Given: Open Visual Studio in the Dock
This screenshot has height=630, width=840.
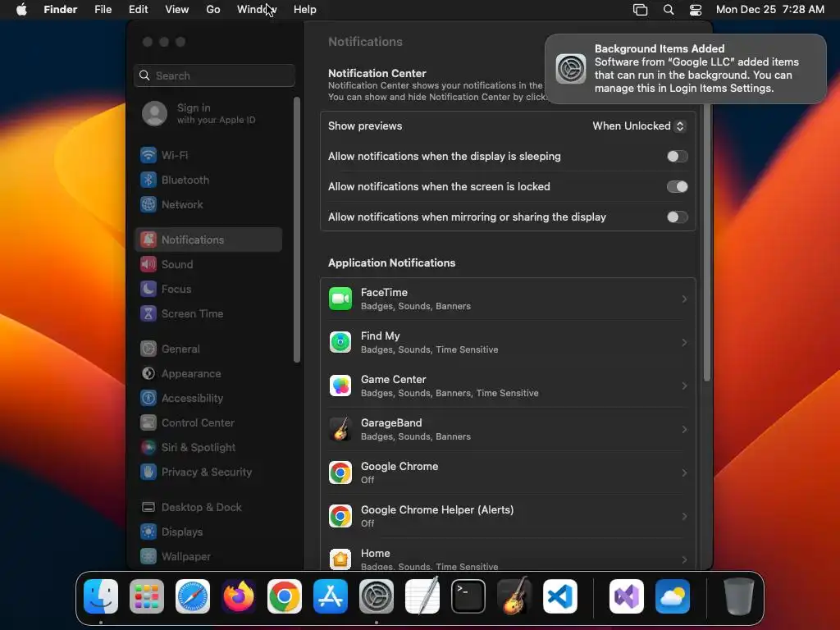Looking at the screenshot, I should [x=627, y=596].
